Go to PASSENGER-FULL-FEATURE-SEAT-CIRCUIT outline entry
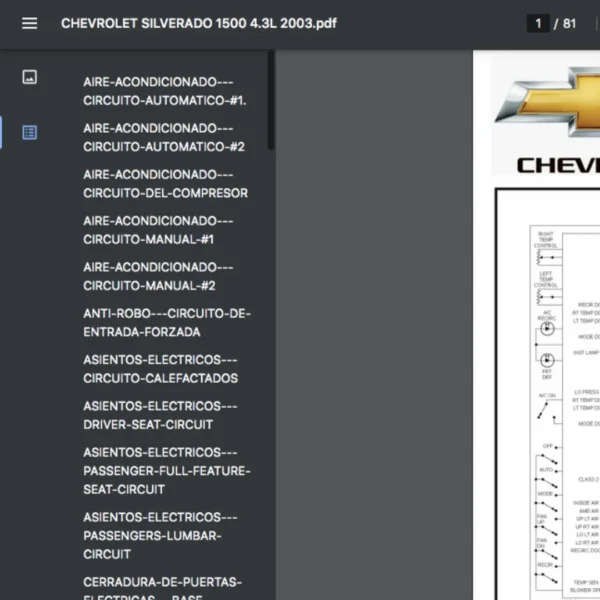600x600 pixels. (x=167, y=471)
